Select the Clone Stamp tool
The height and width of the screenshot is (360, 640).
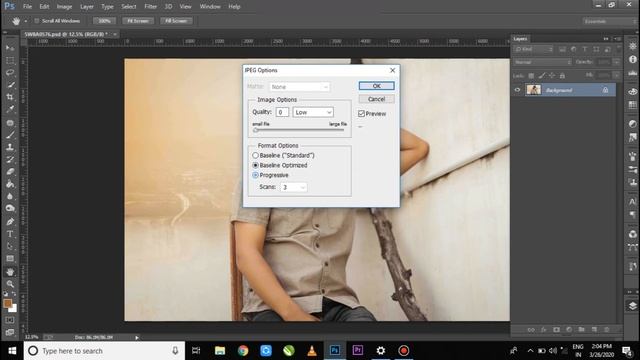[x=10, y=147]
